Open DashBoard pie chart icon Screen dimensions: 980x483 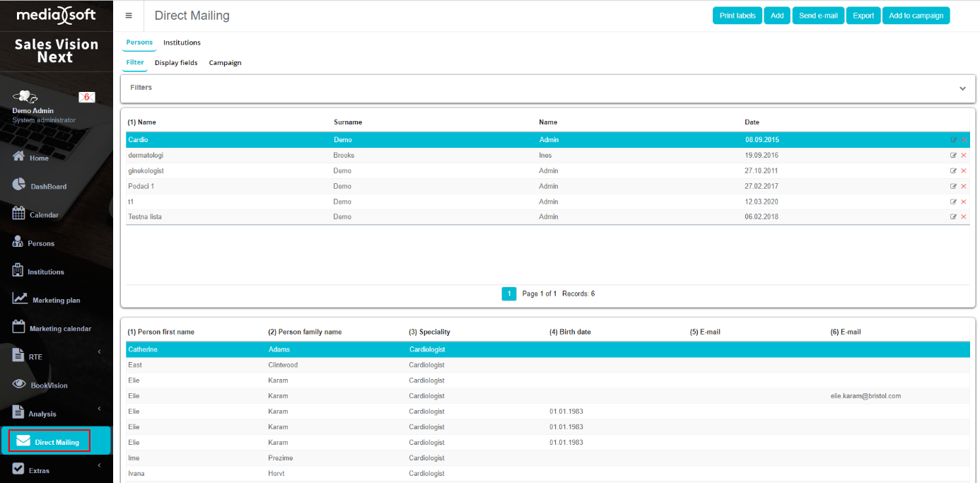click(20, 185)
